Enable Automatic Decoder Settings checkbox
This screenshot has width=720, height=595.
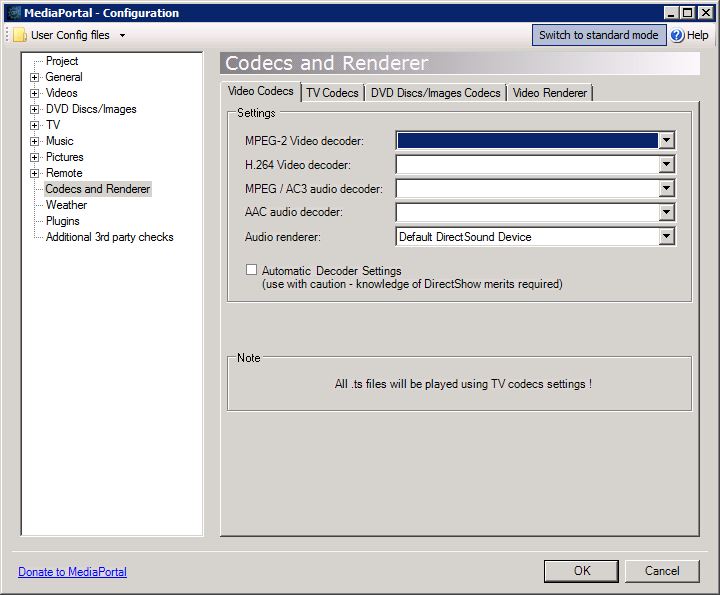pos(252,270)
